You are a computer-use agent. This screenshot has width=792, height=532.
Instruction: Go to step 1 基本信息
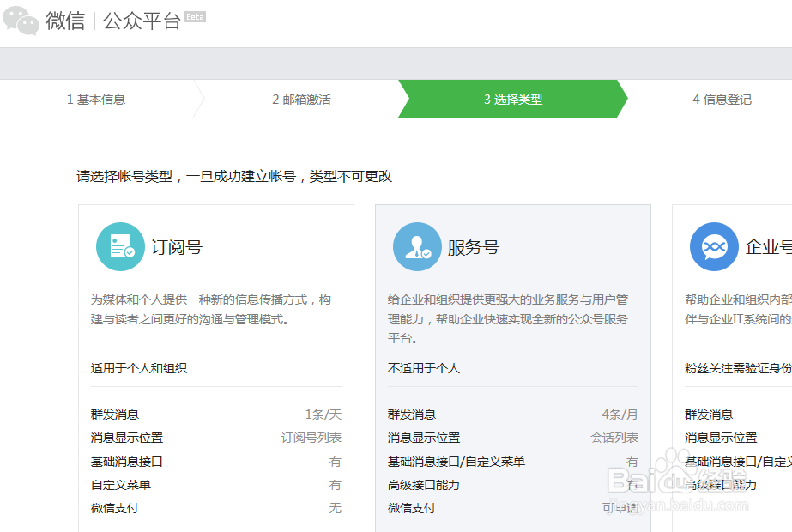[x=96, y=100]
